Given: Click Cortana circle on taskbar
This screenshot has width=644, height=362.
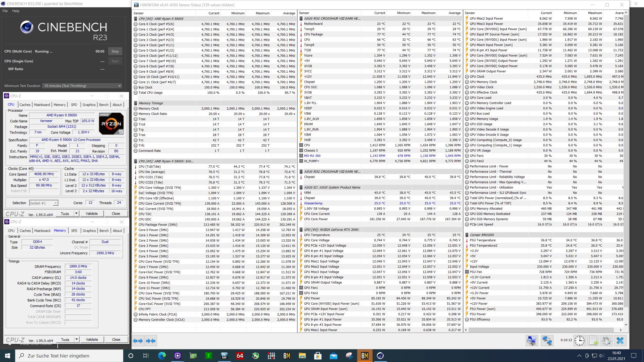Looking at the screenshot, I should point(131,355).
